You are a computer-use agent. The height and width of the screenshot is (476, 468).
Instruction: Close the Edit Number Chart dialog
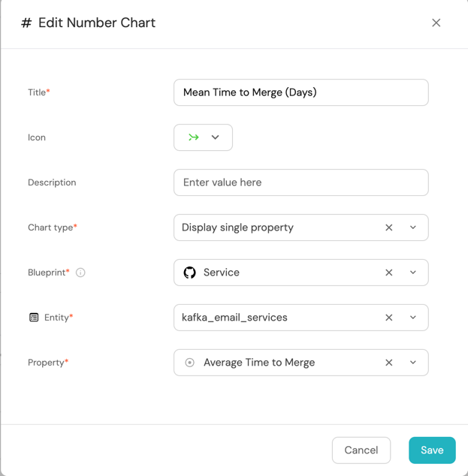tap(436, 23)
